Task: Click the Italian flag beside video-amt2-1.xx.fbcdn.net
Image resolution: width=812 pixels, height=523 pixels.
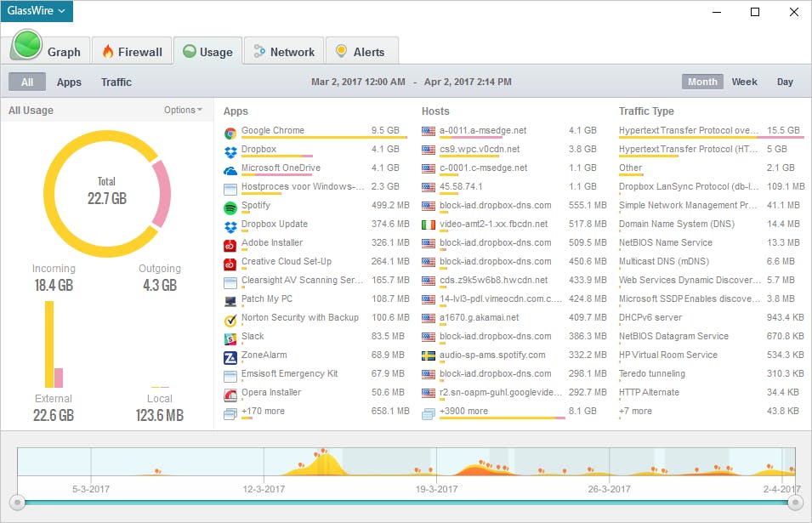Action: click(429, 225)
